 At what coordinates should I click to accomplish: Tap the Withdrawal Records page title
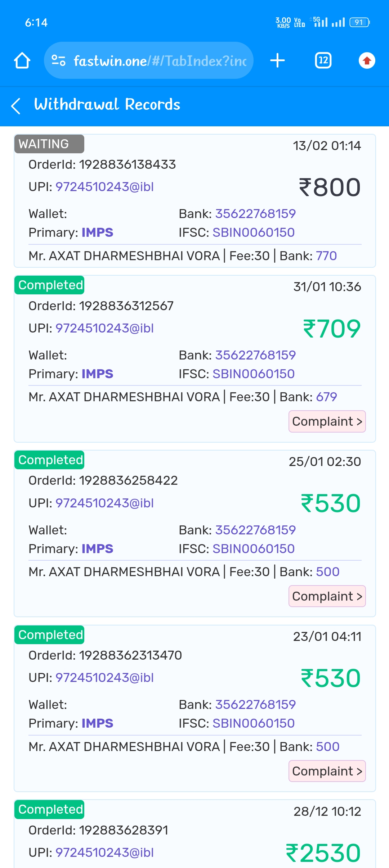coord(107,104)
